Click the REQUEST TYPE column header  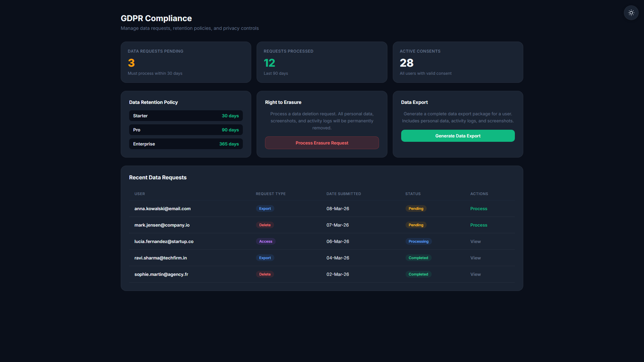(x=271, y=194)
